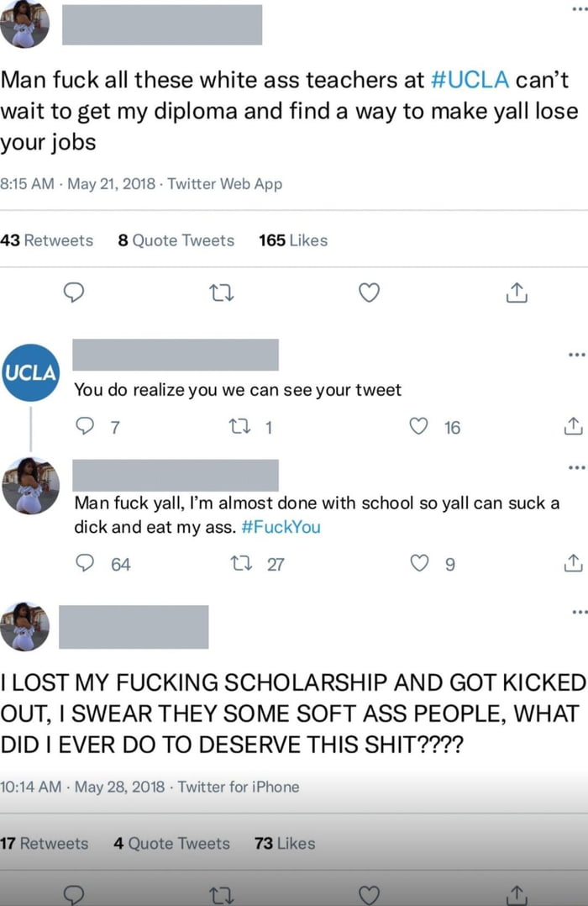The image size is (588, 906).
Task: View the 8 Quote Tweets list
Action: click(x=176, y=240)
